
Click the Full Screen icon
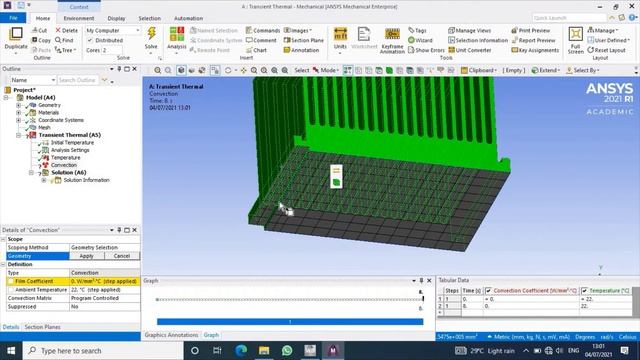coord(576,34)
